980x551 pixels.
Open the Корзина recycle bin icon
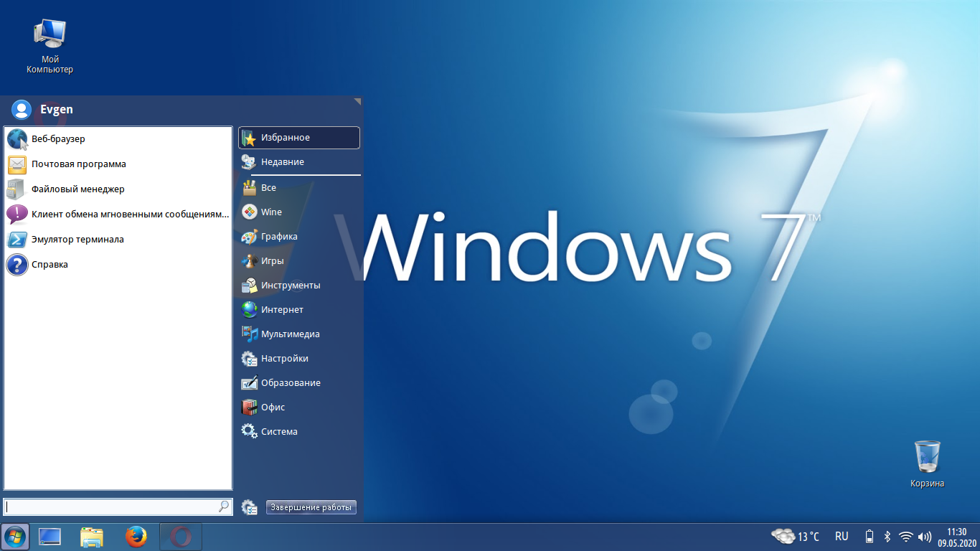tap(927, 464)
